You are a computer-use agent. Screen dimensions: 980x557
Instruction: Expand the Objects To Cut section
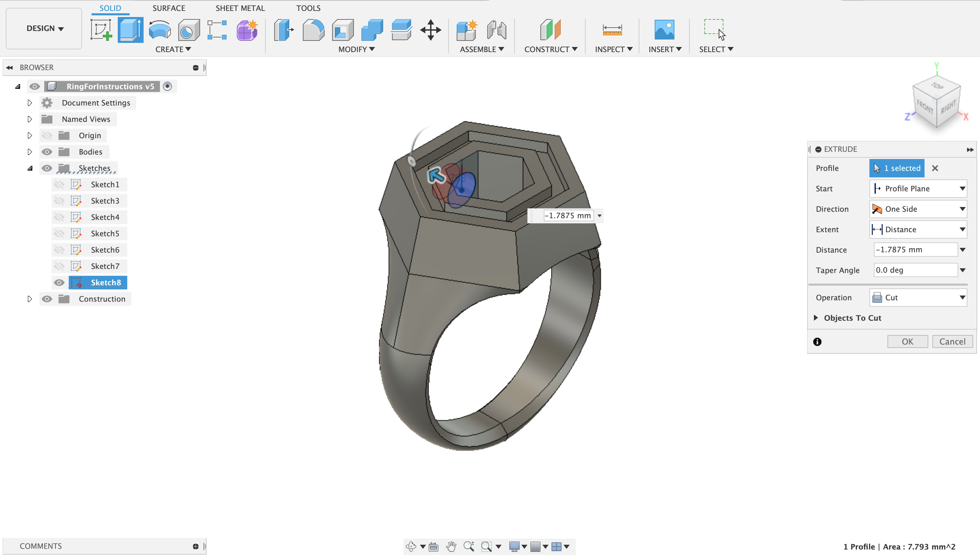[x=816, y=318]
